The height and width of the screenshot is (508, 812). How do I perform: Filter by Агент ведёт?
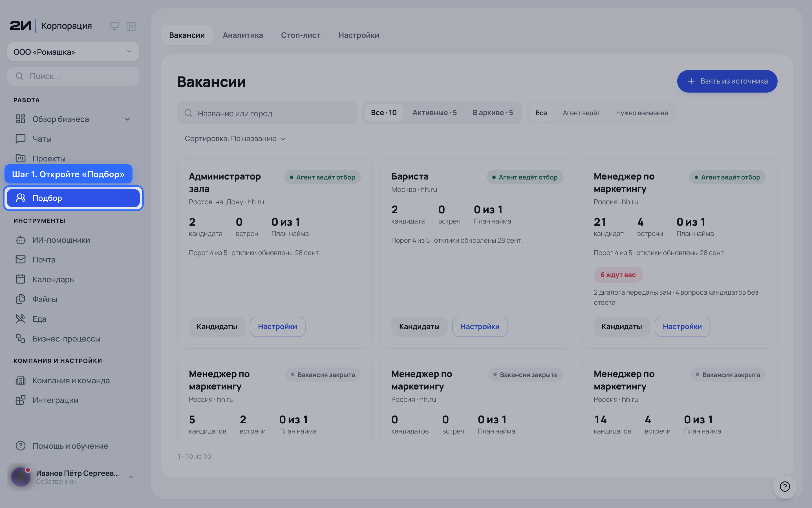coord(581,113)
